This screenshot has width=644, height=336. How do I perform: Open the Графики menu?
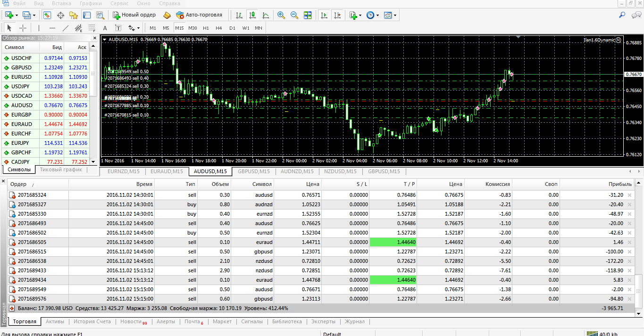pyautogui.click(x=91, y=3)
